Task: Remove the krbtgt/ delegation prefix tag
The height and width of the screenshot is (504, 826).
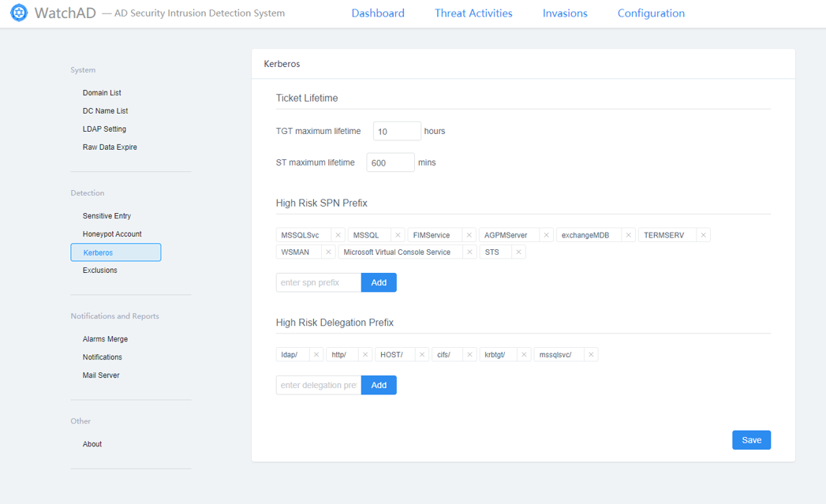Action: (524, 354)
